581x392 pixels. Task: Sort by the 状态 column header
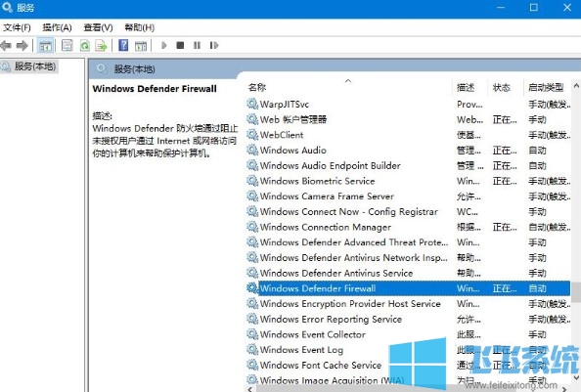[502, 87]
